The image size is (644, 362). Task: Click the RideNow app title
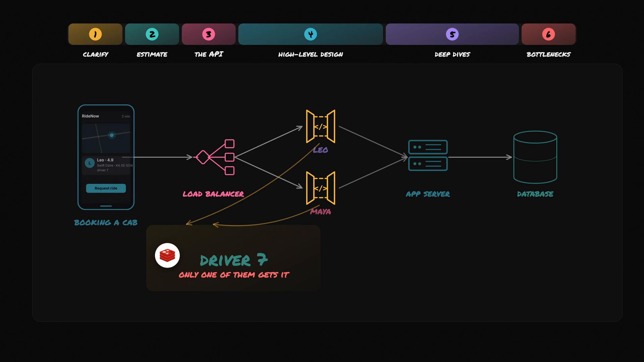coord(91,116)
